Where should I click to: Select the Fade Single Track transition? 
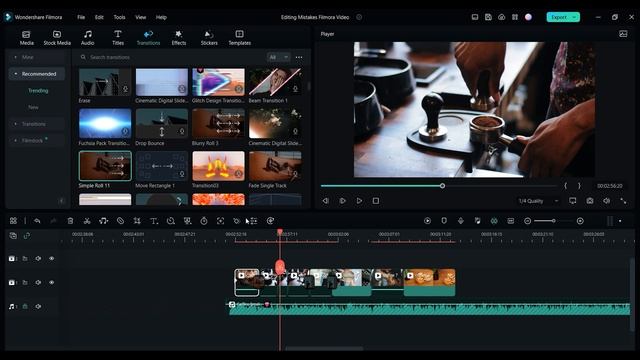[x=275, y=166]
